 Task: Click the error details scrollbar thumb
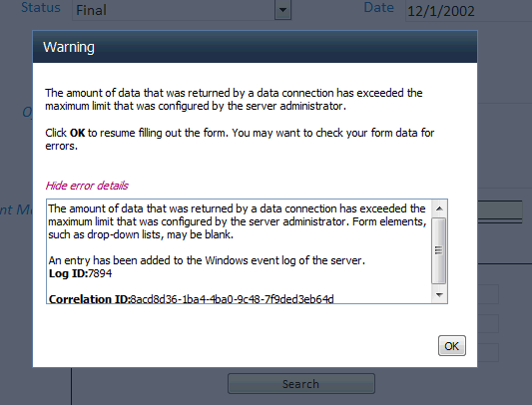click(439, 250)
